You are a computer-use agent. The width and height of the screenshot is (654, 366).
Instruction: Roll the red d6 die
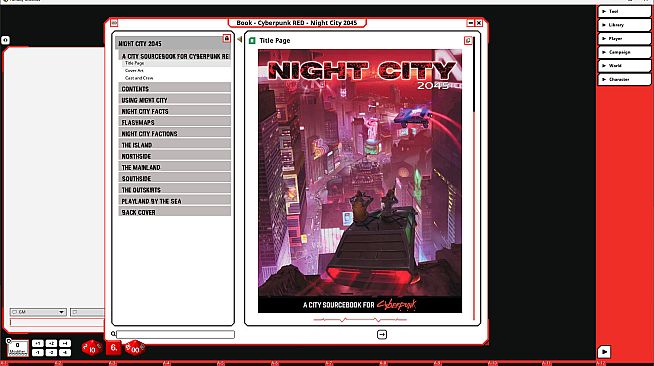(x=113, y=348)
